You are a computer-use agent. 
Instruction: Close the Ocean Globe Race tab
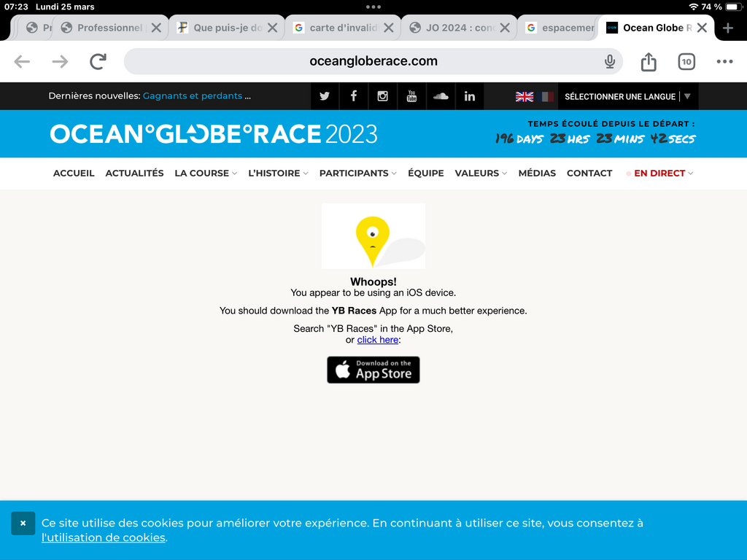tap(702, 28)
